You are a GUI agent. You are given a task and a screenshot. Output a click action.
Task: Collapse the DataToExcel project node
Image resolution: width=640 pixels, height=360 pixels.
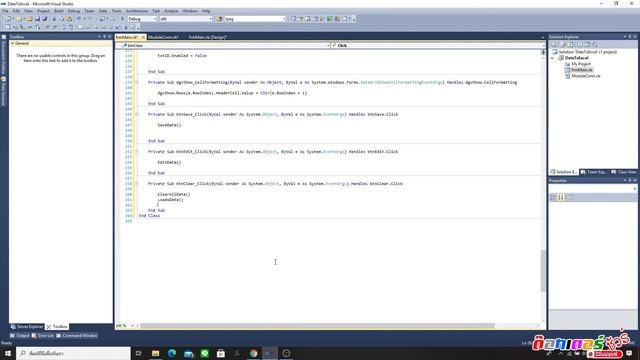(x=553, y=58)
